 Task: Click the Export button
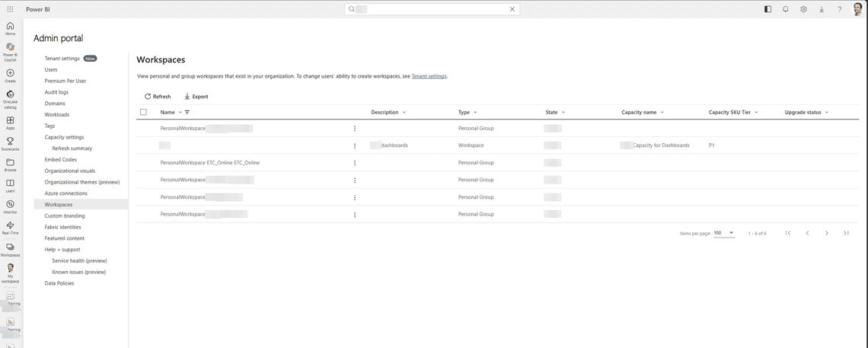point(196,96)
